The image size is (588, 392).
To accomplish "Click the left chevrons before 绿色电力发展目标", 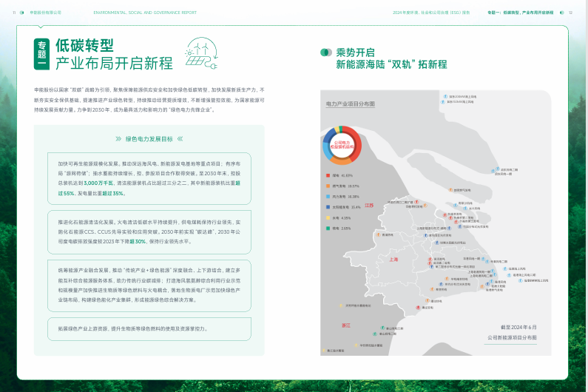I will [118, 138].
